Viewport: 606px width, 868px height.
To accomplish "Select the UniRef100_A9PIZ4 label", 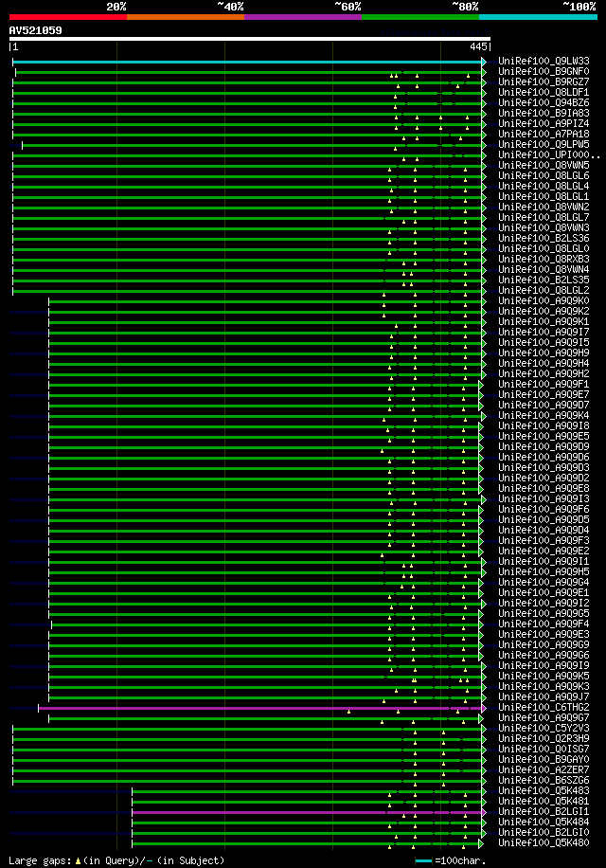I will (544, 123).
